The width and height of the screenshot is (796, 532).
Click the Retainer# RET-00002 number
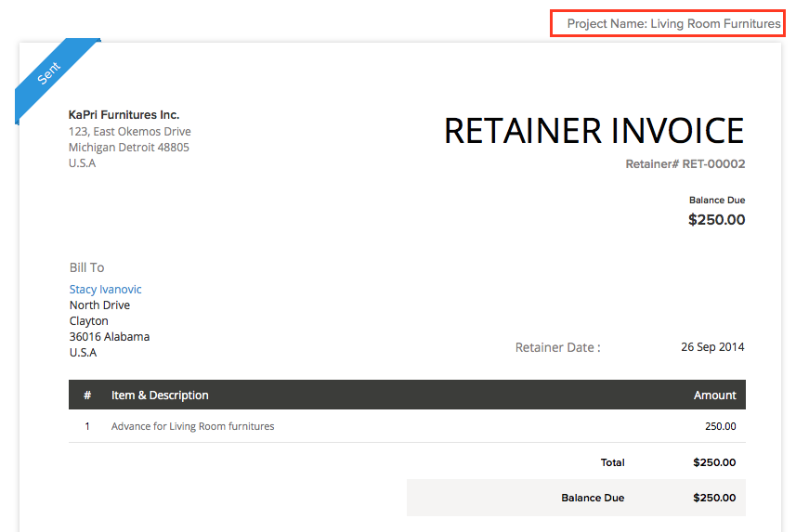pyautogui.click(x=685, y=164)
